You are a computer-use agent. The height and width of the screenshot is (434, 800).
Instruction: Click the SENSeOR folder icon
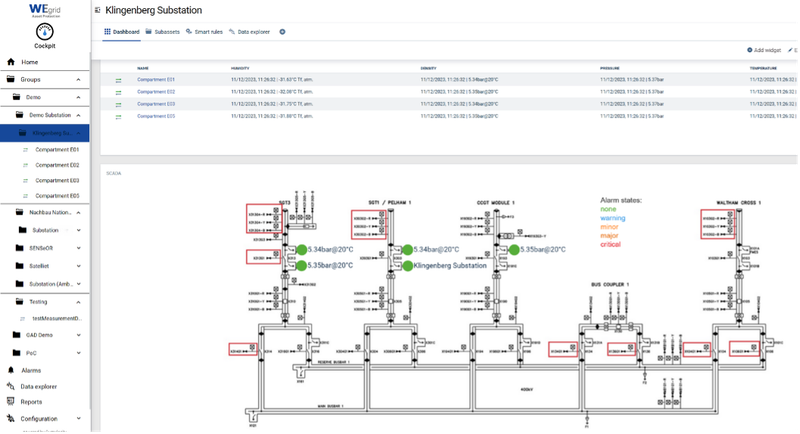pos(19,248)
